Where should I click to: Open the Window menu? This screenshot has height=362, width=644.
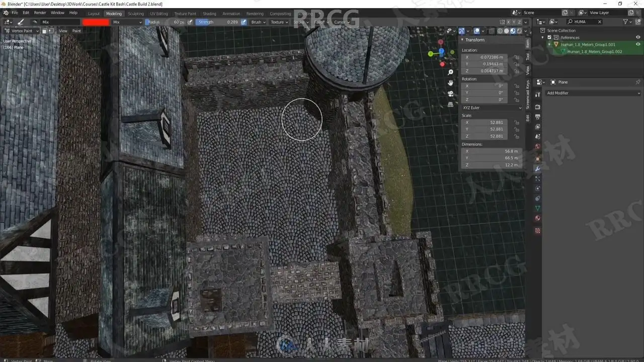tap(58, 13)
